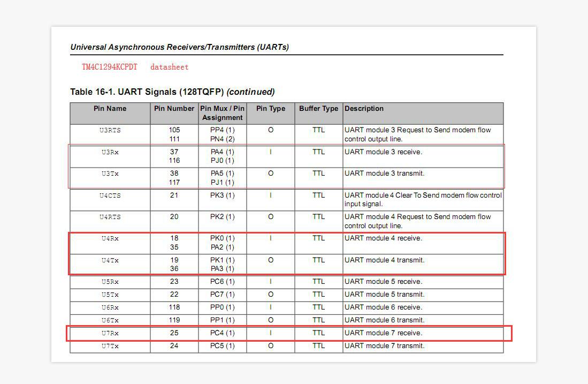Select the 'PJ1 (1)' pin mux entry
Viewport: 588px width, 384px height.
[223, 183]
